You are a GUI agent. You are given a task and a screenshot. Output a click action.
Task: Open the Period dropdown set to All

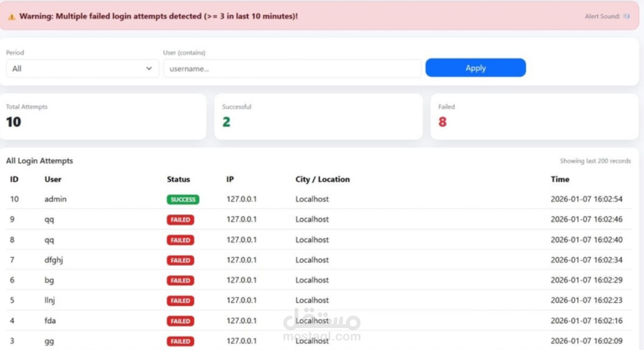[x=82, y=69]
